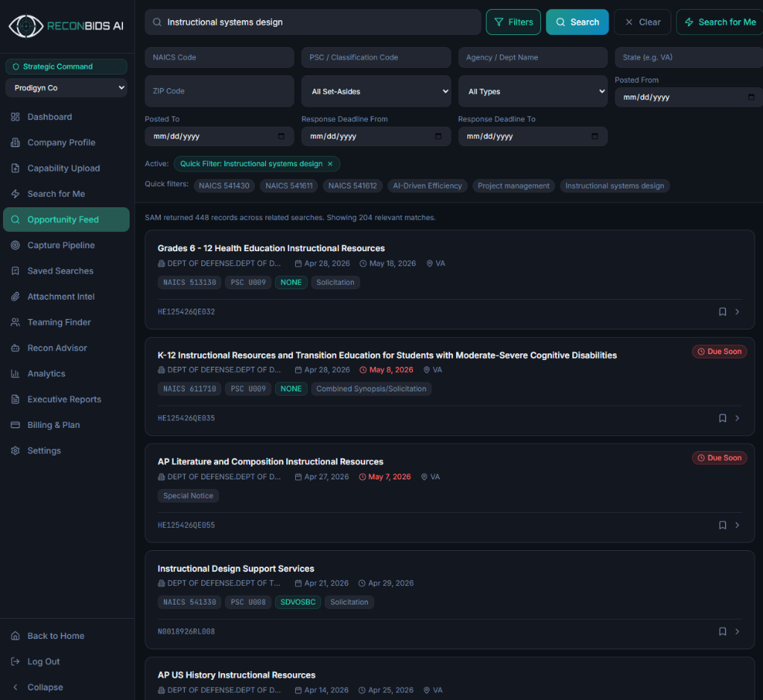Open the Response Deadline From calendar icon
Viewport: 763px width, 700px height.
tap(438, 136)
